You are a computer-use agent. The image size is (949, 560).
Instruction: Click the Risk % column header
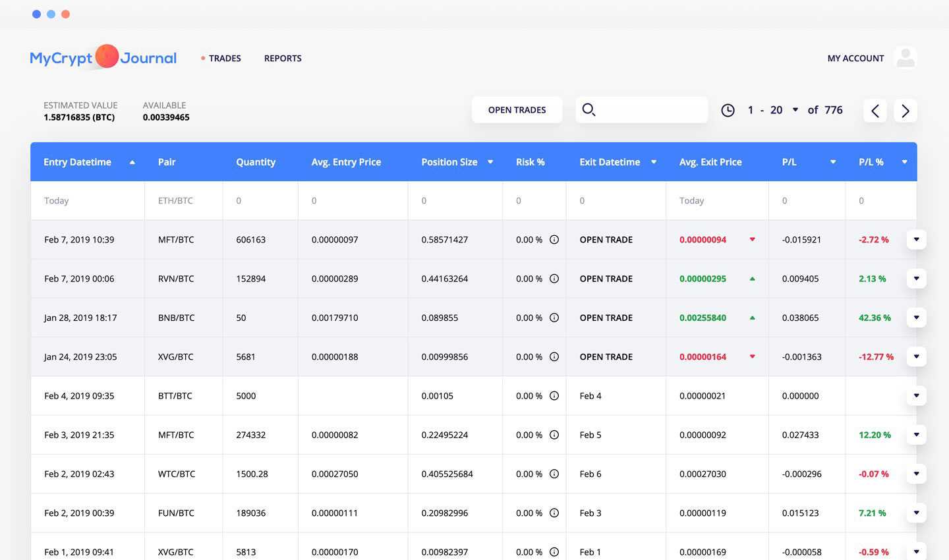531,162
